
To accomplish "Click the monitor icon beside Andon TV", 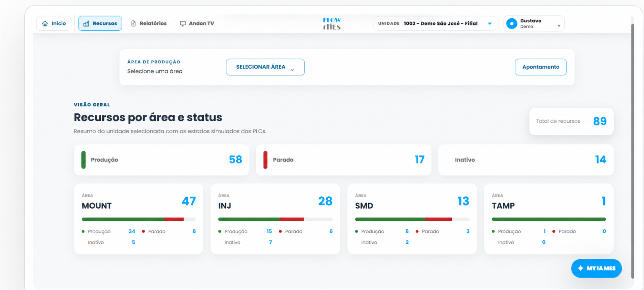I will pos(183,23).
